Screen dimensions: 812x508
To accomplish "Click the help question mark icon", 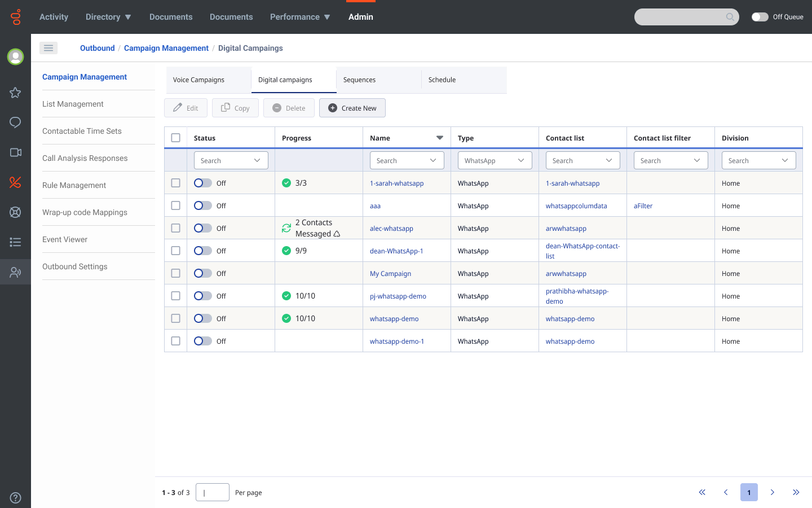I will point(16,498).
